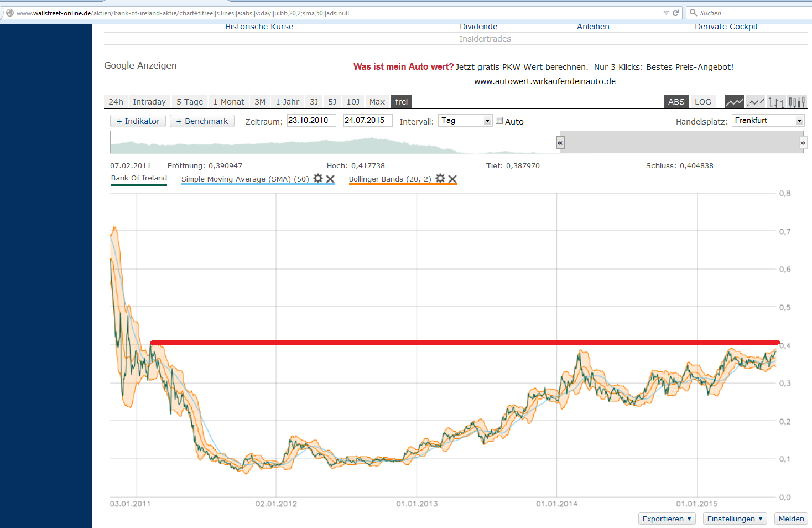The width and height of the screenshot is (812, 528).
Task: Select the candlestick chart icon
Action: click(x=797, y=102)
